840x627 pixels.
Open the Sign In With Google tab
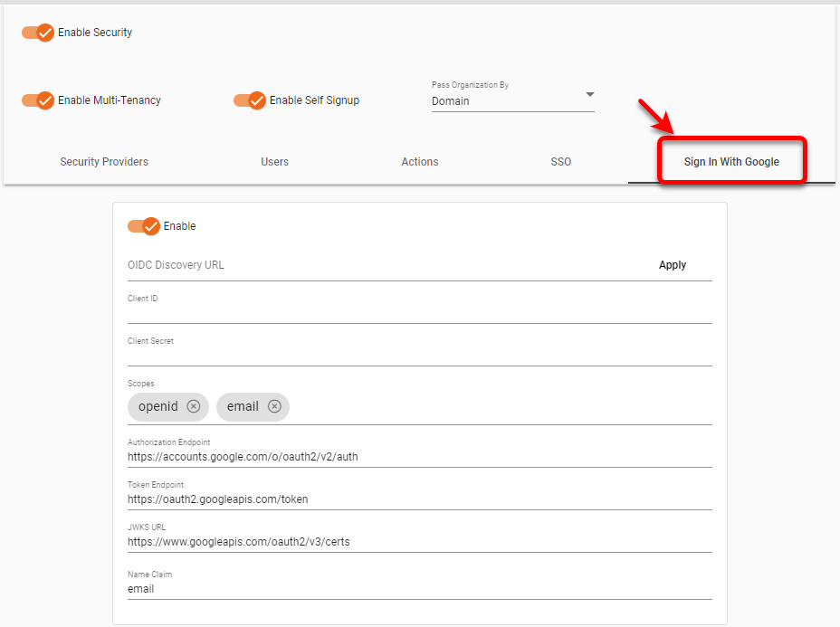click(x=730, y=160)
